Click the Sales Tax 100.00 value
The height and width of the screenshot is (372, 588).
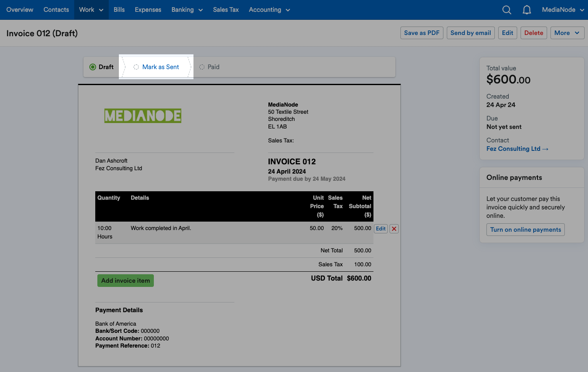pyautogui.click(x=362, y=264)
